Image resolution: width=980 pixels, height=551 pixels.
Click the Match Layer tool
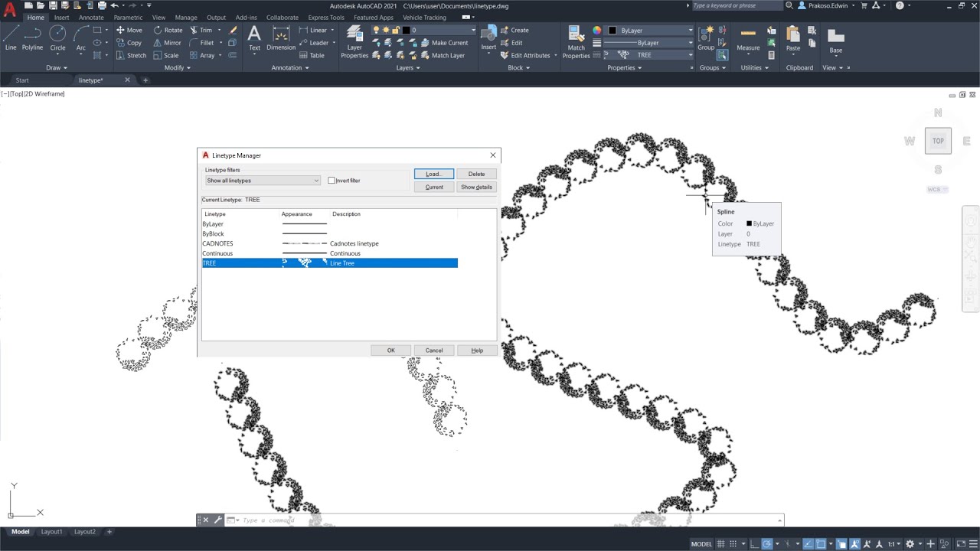click(442, 55)
